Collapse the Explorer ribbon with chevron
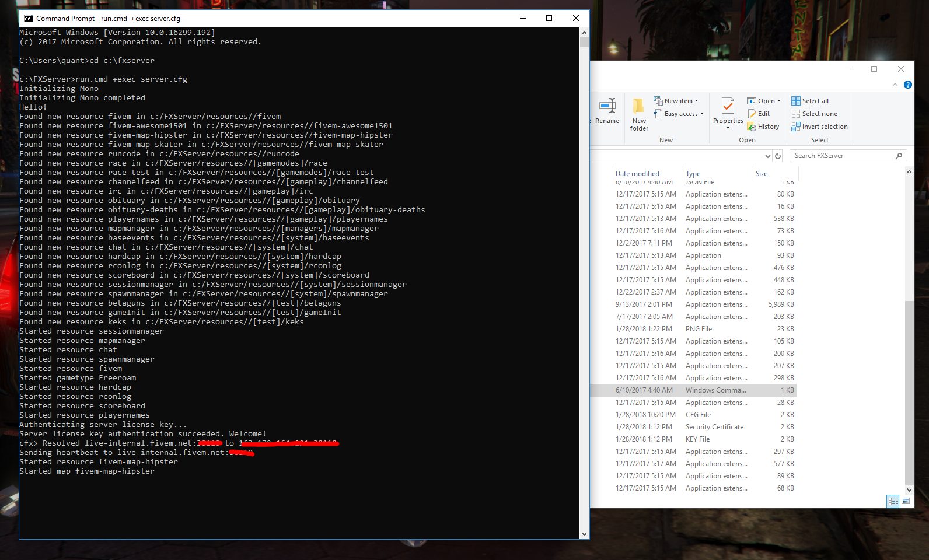This screenshot has width=929, height=560. (x=895, y=85)
